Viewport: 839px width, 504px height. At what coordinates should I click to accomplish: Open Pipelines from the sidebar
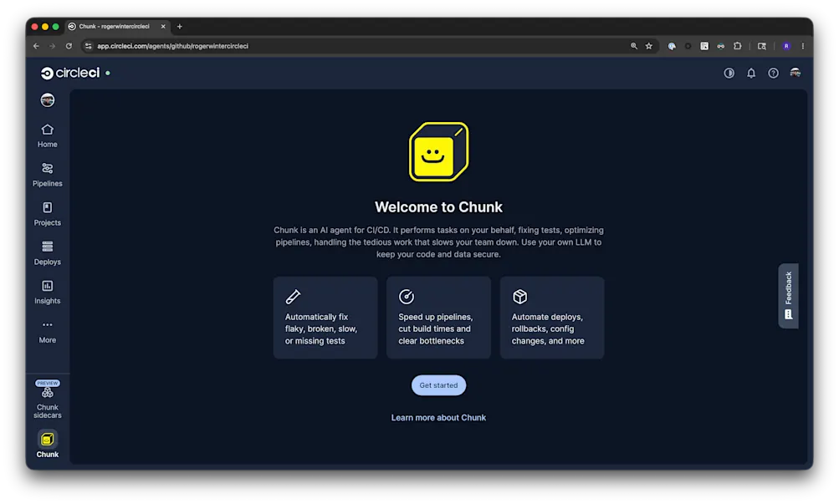pos(47,175)
